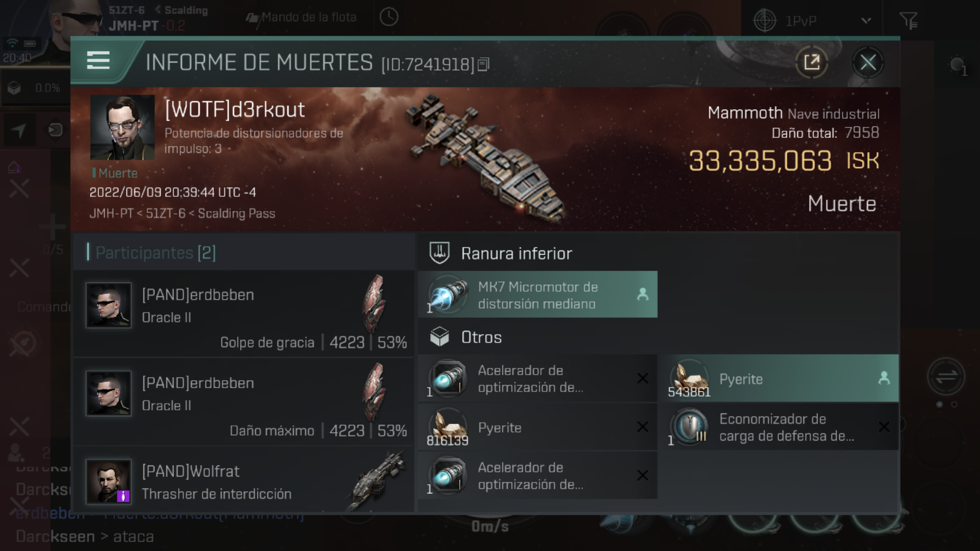Open the clock icon near Mando de la flota
This screenshot has height=551, width=980.
[x=389, y=17]
